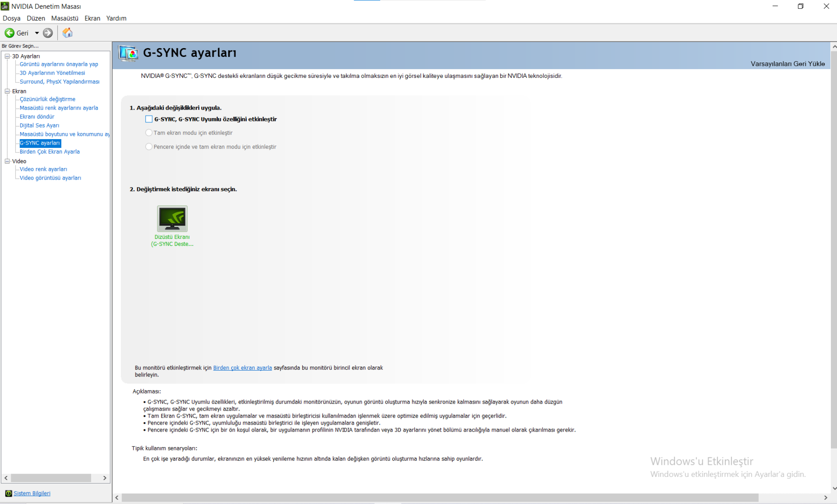Open the back history dropdown arrow
Viewport: 837px width, 504px height.
37,33
